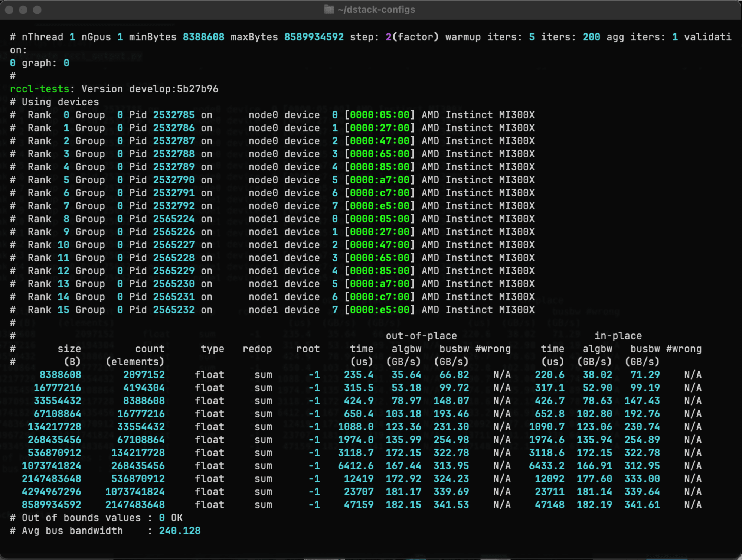Click size value 268435456 in size column

[x=54, y=440]
